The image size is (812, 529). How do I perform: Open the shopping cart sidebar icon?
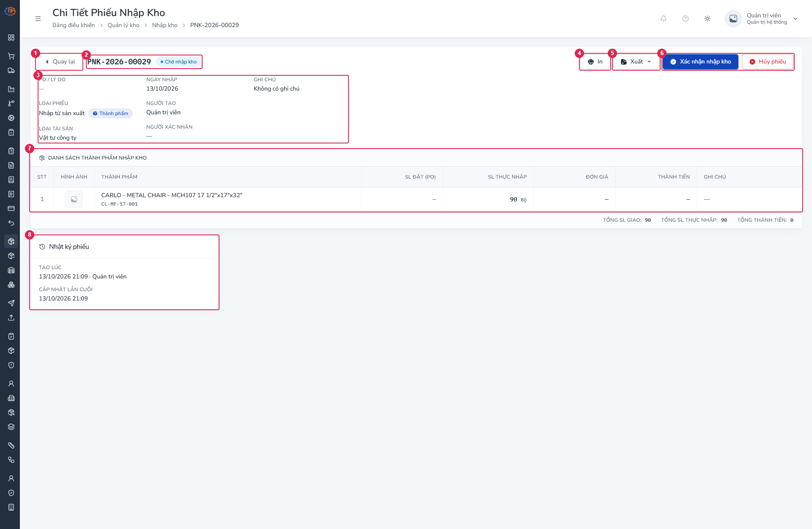coord(11,56)
